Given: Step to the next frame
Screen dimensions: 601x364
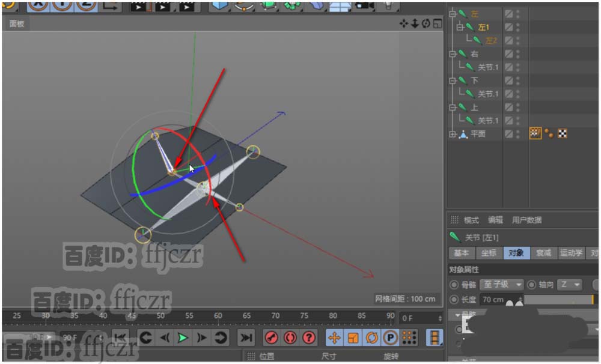Looking at the screenshot, I should (x=201, y=338).
